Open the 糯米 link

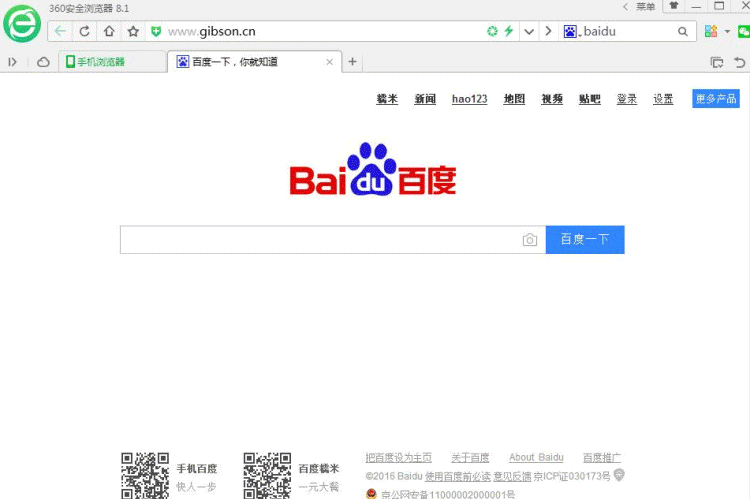(387, 99)
